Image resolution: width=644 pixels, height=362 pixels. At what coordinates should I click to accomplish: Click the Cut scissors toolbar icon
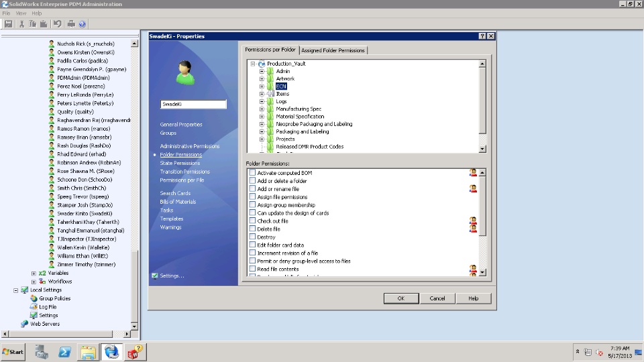21,24
